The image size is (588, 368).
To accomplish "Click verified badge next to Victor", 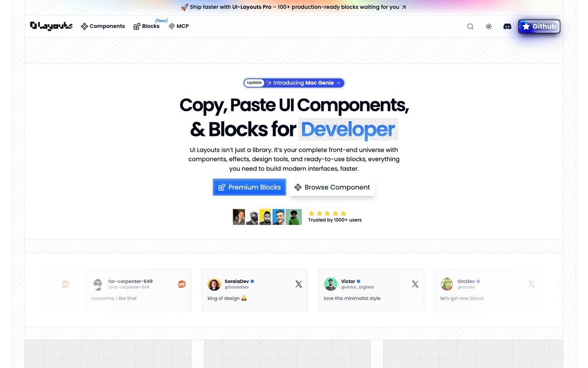I will (x=359, y=282).
